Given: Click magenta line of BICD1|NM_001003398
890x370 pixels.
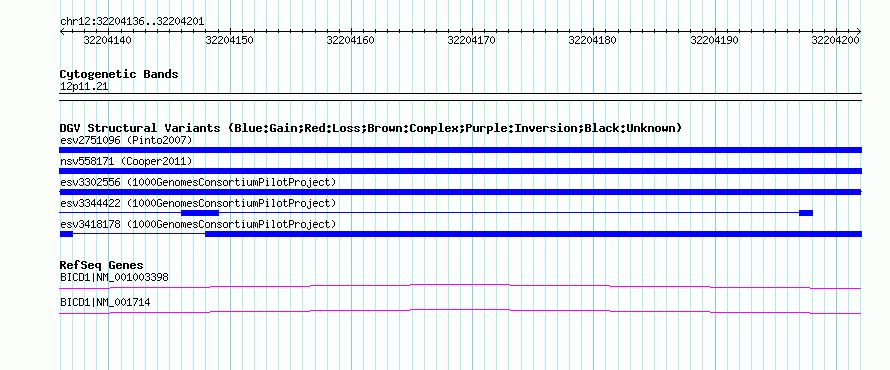Looking at the screenshot, I should [460, 287].
